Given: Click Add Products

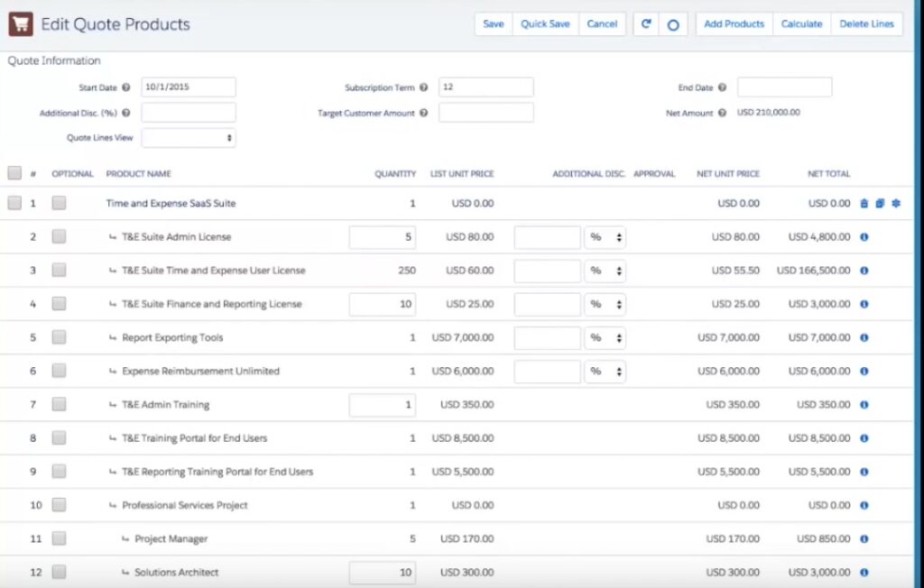Looking at the screenshot, I should 735,24.
